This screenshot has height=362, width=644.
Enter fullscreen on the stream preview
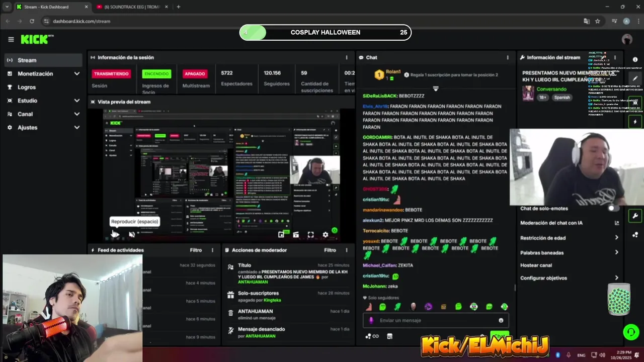pos(310,234)
